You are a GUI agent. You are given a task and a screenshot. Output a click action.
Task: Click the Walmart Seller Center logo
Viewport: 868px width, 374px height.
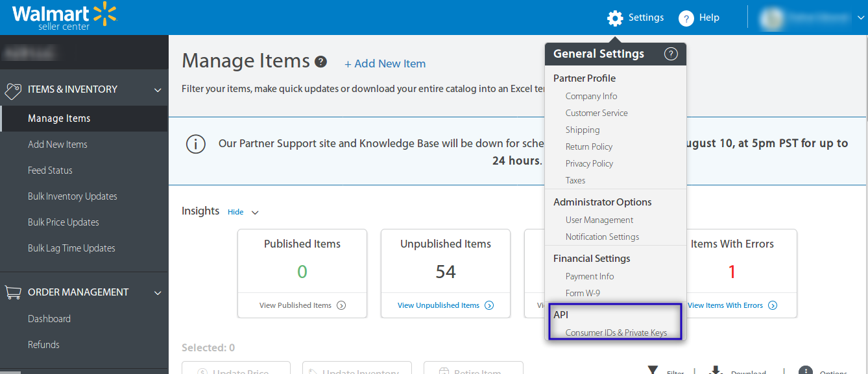pos(64,17)
